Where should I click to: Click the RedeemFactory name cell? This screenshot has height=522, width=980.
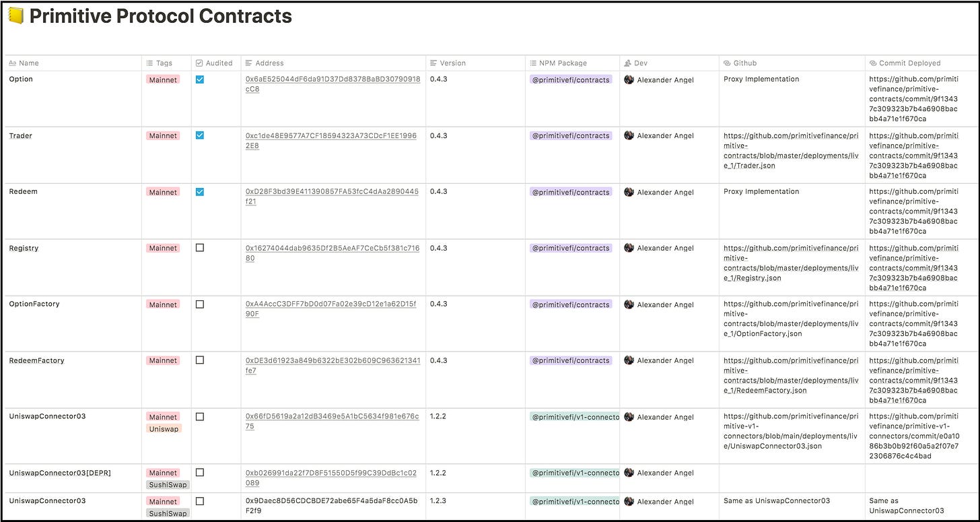[73, 380]
